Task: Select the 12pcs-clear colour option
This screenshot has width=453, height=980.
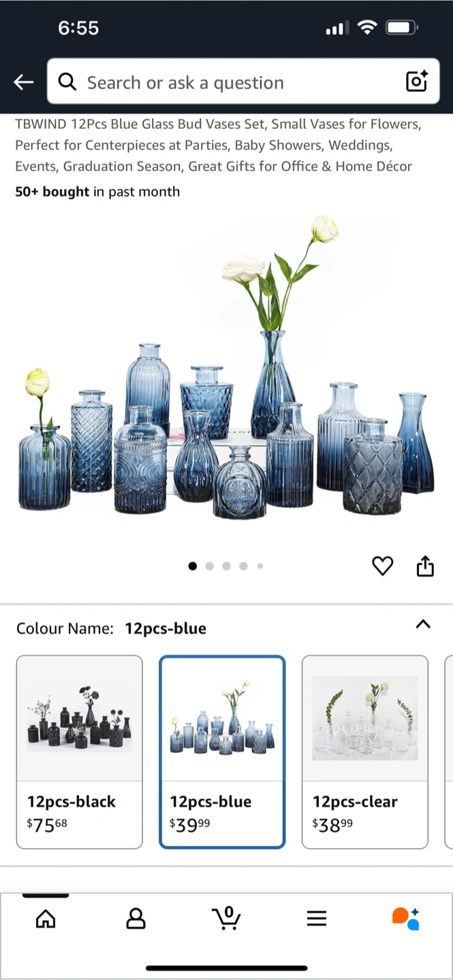Action: tap(365, 752)
